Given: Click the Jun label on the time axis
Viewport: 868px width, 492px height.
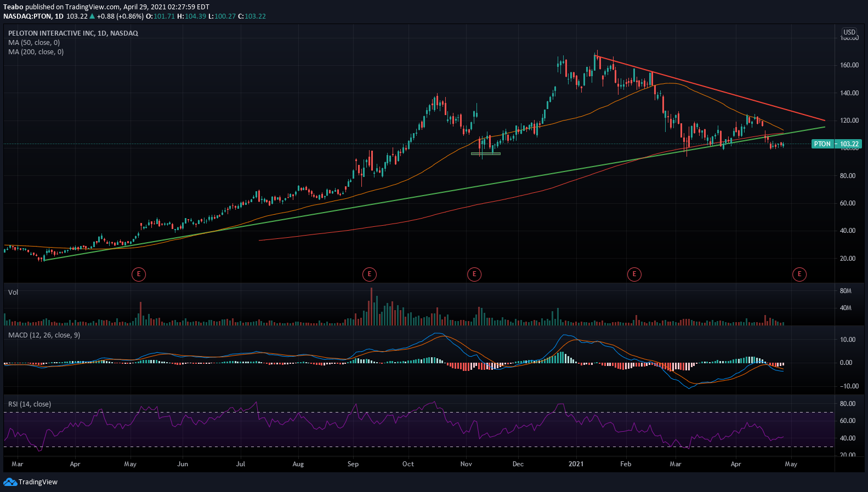Looking at the screenshot, I should click(x=183, y=464).
